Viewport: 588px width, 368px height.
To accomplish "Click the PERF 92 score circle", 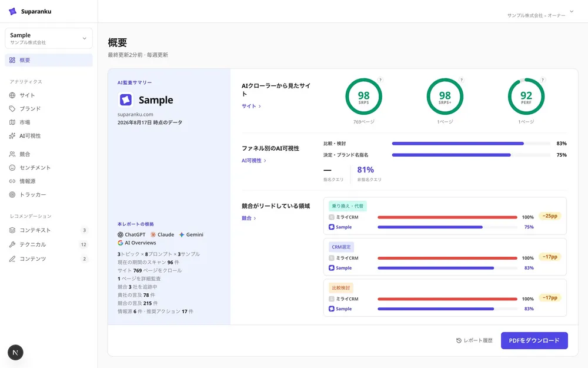I will pos(526,97).
